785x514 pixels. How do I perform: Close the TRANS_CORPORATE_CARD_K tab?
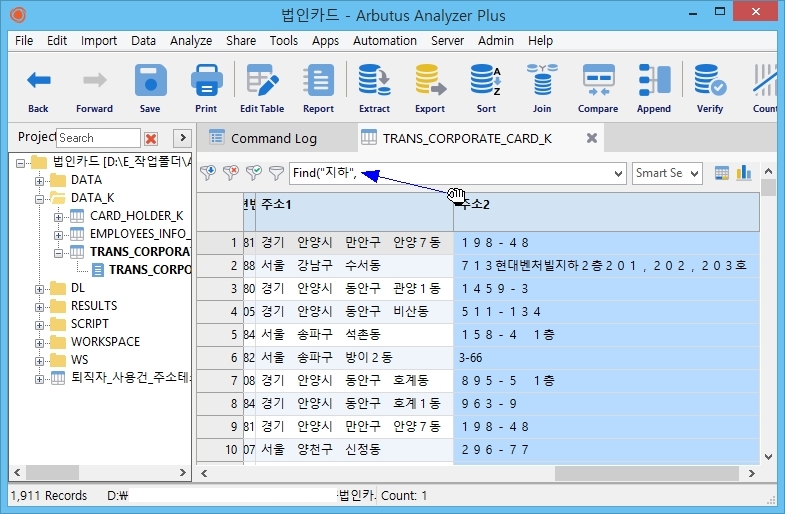coord(592,138)
